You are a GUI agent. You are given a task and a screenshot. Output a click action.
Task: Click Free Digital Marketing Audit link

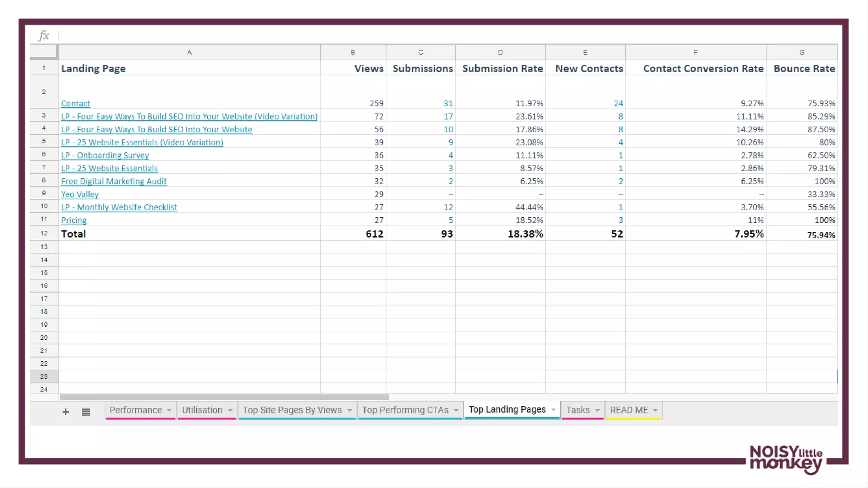(114, 181)
